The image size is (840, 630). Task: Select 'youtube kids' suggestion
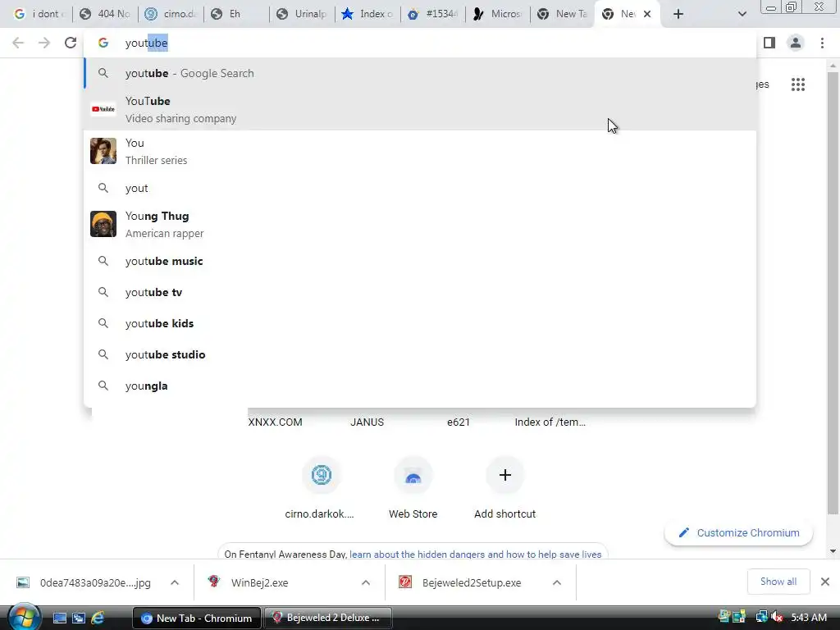420,323
